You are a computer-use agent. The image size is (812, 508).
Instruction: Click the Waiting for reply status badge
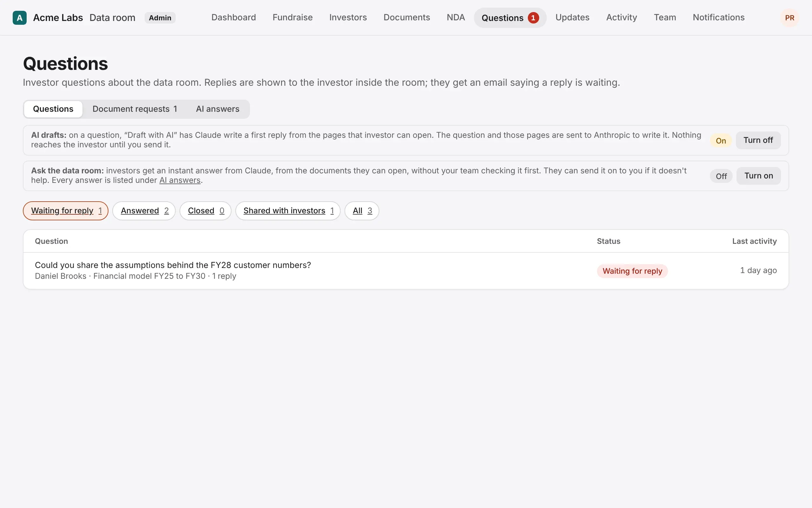click(632, 271)
